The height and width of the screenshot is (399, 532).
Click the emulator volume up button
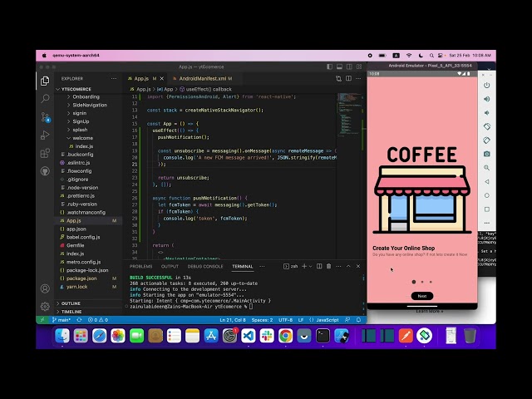click(x=487, y=99)
